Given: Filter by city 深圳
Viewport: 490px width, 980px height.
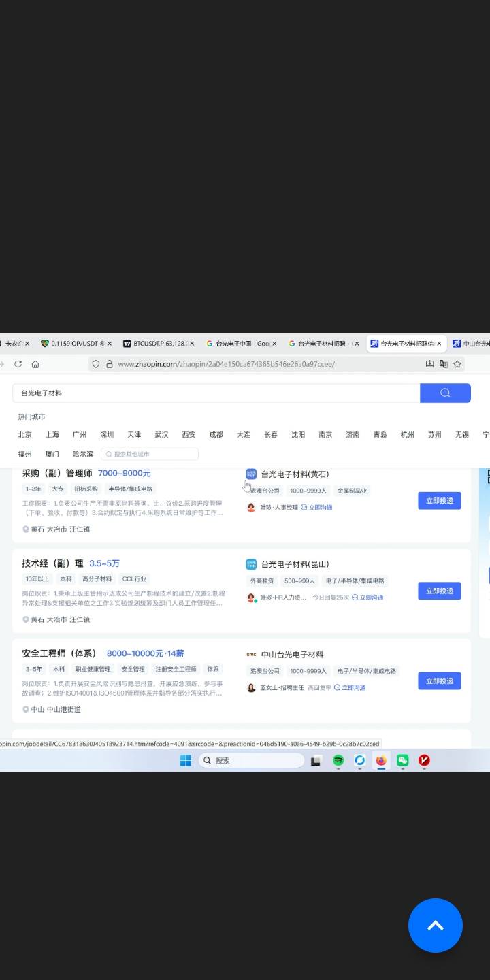Looking at the screenshot, I should point(107,434).
